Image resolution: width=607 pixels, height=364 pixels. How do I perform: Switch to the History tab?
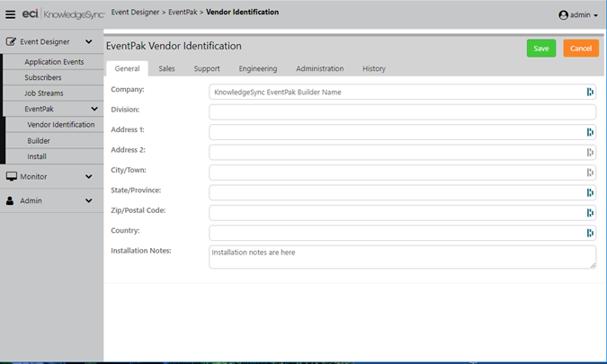coord(374,68)
